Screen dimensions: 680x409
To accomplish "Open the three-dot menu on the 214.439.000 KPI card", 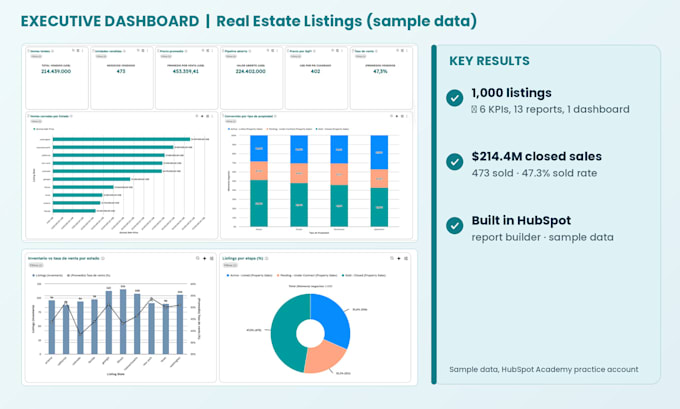I will (82, 51).
